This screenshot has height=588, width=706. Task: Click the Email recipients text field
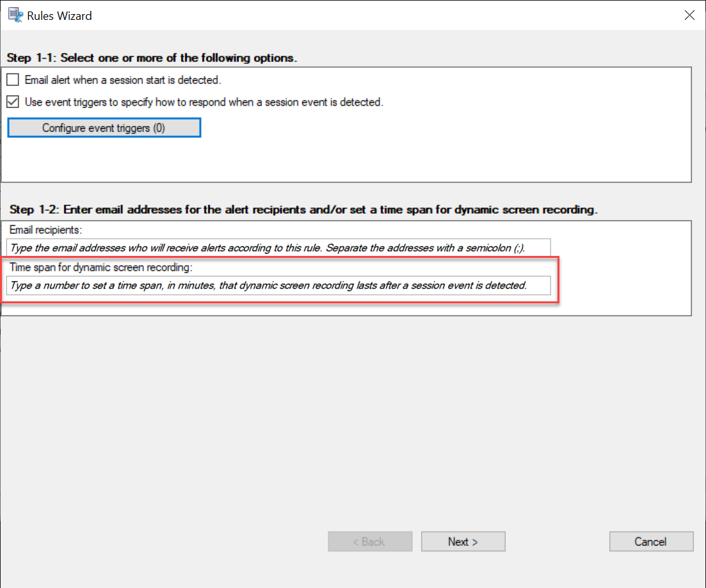[278, 248]
